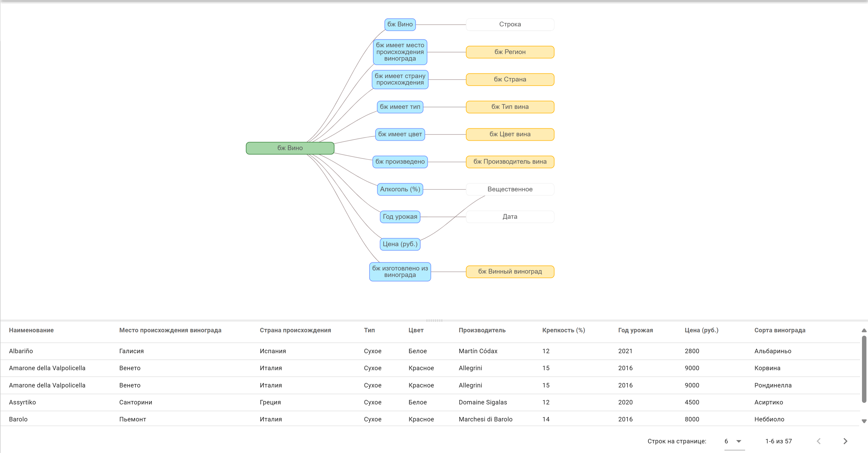Click 'Санторини' region cell
The width and height of the screenshot is (868, 453).
[135, 402]
